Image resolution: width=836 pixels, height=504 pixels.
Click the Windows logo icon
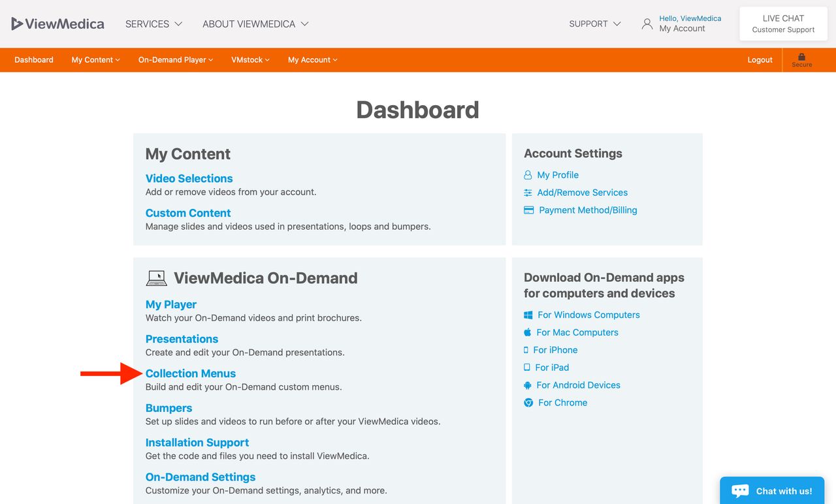(528, 315)
